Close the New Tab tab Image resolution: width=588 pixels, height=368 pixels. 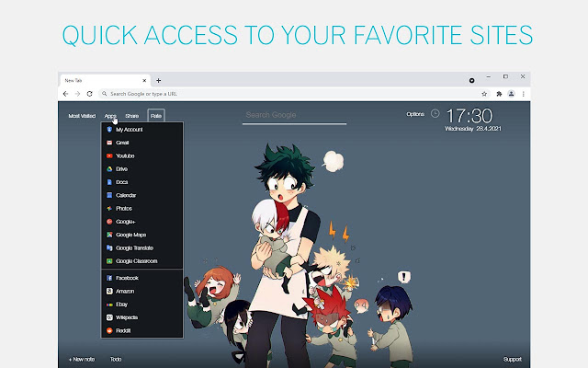(144, 80)
